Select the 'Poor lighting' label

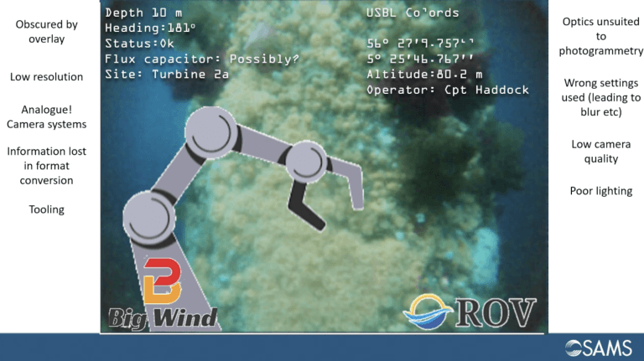pyautogui.click(x=600, y=191)
